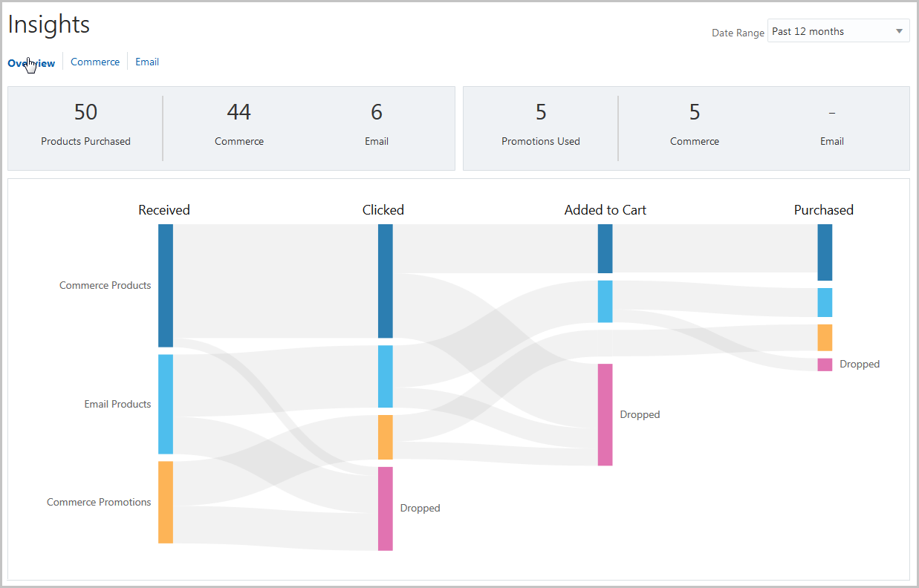The height and width of the screenshot is (588, 919).
Task: Select the Email Products bar under Received
Action: coord(166,404)
